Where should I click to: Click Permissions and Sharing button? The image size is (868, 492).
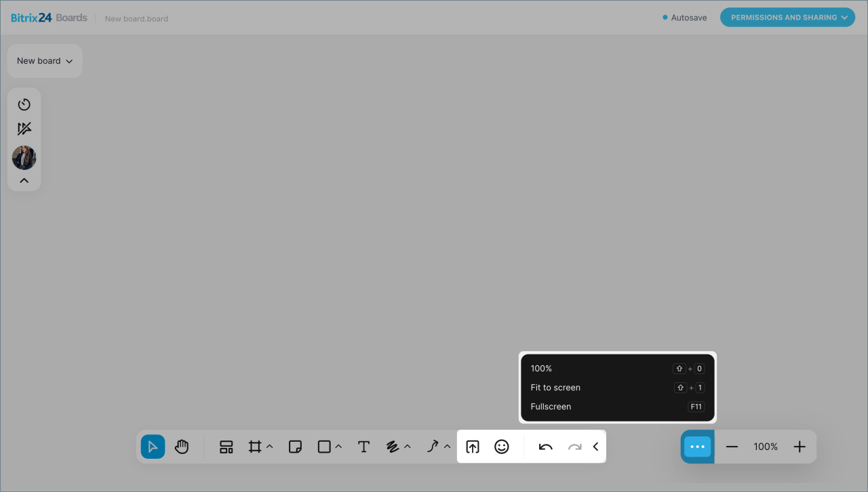pos(787,18)
